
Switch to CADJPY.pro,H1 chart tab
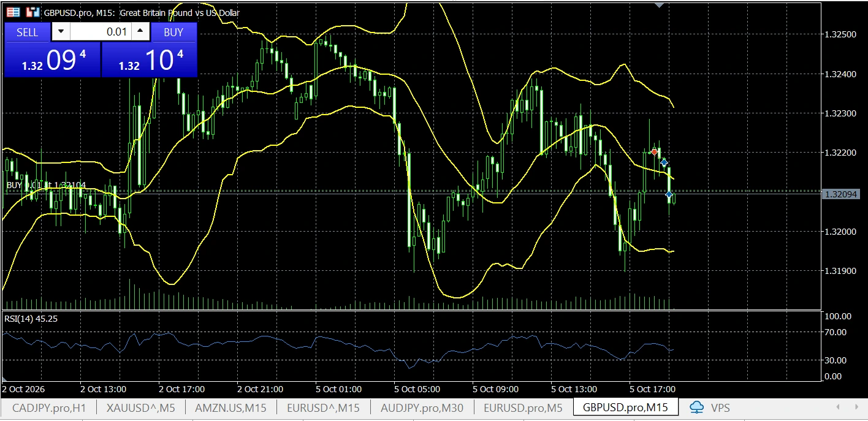(x=49, y=408)
